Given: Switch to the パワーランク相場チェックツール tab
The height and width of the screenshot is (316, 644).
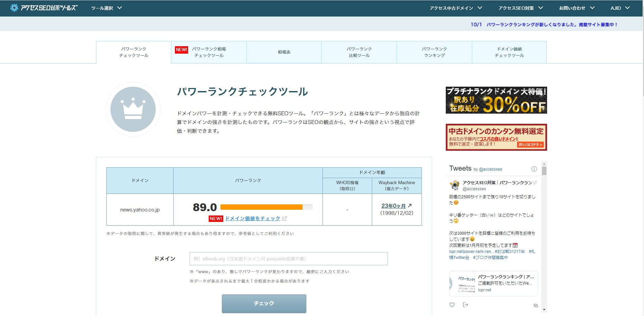Looking at the screenshot, I should click(x=209, y=52).
